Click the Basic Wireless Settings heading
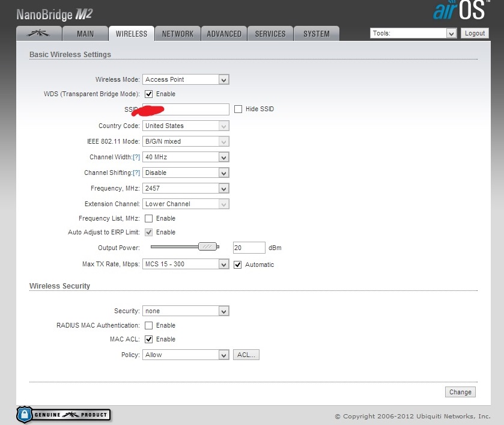This screenshot has height=425, width=504. pyautogui.click(x=70, y=54)
